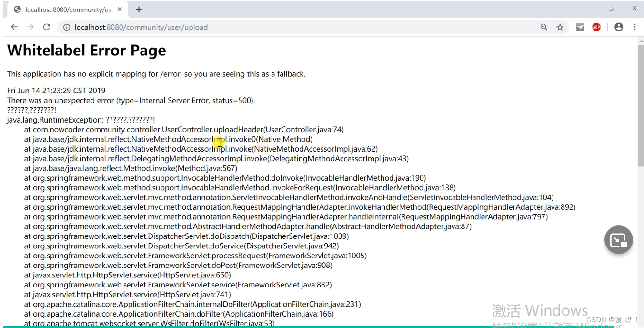
Task: Click the vertical scrollbar thumb
Action: (641, 105)
